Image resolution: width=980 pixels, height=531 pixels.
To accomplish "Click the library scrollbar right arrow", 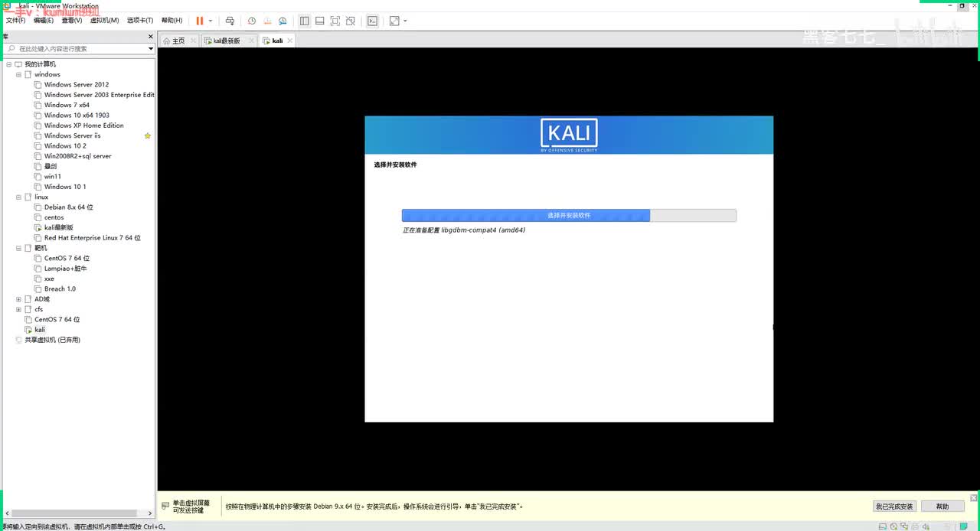I will (x=150, y=513).
